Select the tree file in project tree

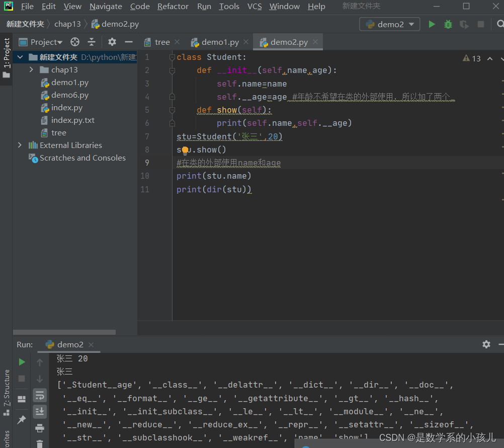click(x=53, y=133)
